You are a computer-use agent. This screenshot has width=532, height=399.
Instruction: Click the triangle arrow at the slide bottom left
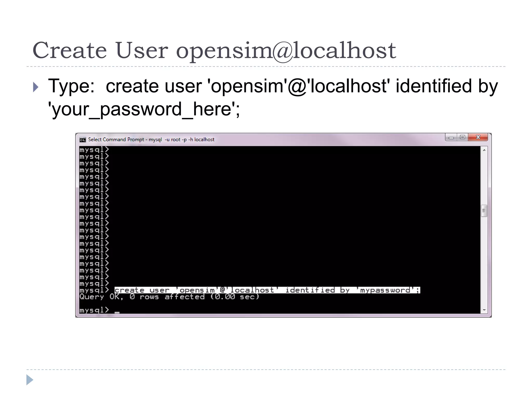[x=30, y=380]
